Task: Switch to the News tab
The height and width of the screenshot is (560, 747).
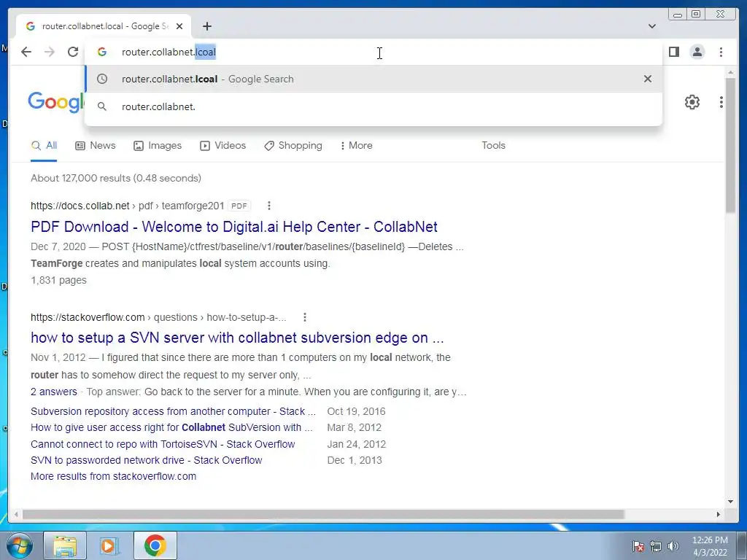Action: 96,146
